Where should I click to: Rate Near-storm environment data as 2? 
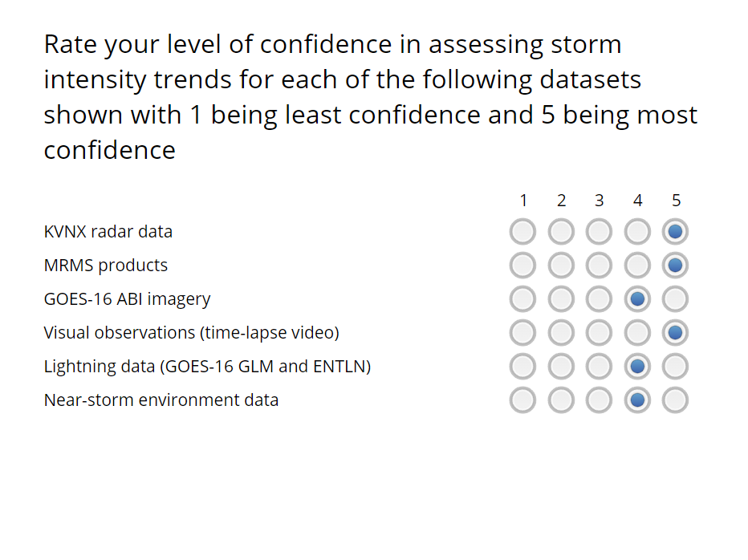coord(561,400)
